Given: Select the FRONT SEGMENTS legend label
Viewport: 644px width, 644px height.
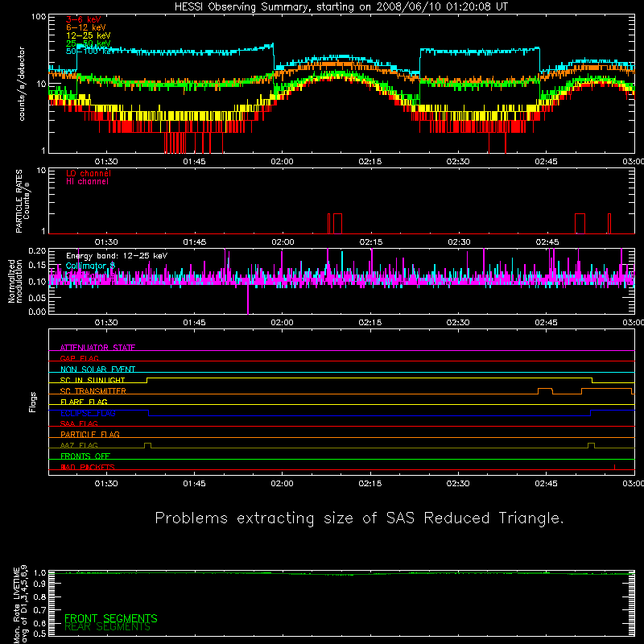Looking at the screenshot, I should 111,618.
